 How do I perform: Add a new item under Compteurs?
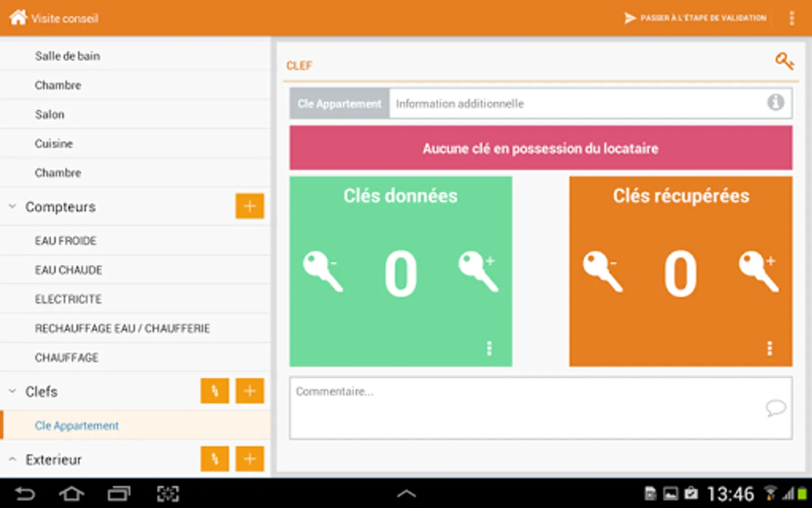(249, 206)
